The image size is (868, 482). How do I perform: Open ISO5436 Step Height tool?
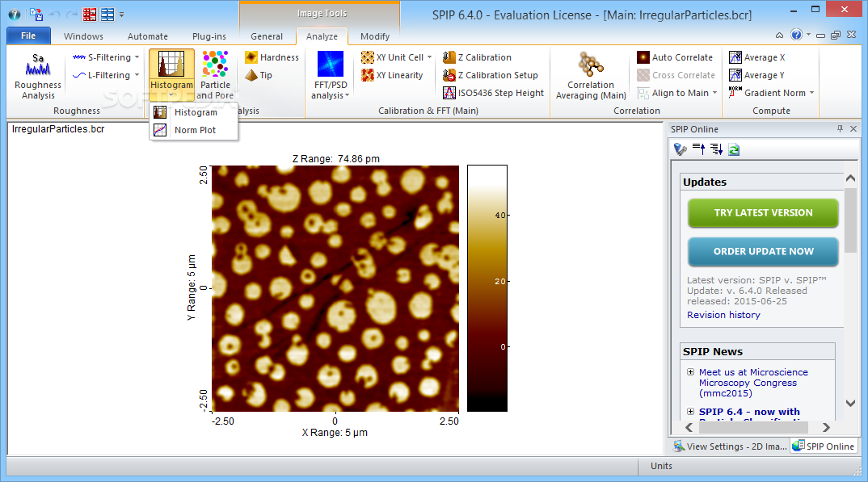point(493,93)
